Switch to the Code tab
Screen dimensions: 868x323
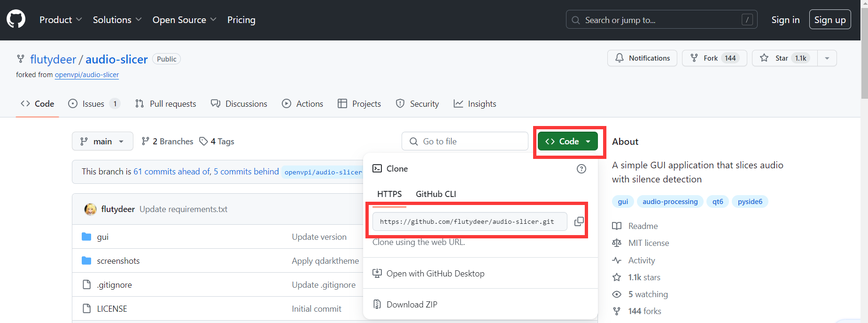tap(38, 104)
